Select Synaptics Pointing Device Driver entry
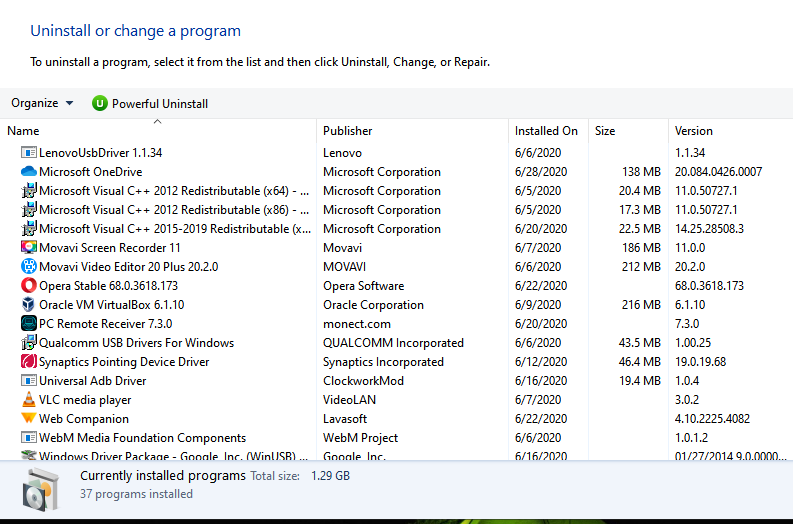Screen dimensions: 793x524 coord(124,362)
